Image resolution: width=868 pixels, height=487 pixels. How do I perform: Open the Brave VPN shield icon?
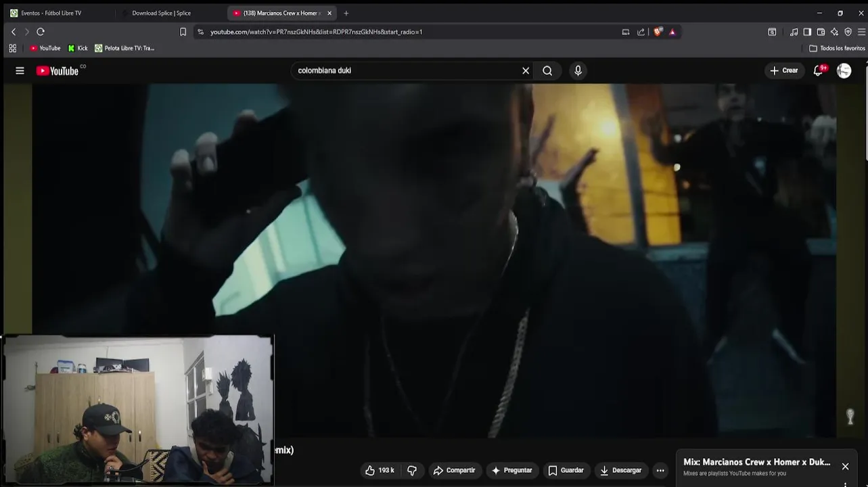(x=848, y=32)
